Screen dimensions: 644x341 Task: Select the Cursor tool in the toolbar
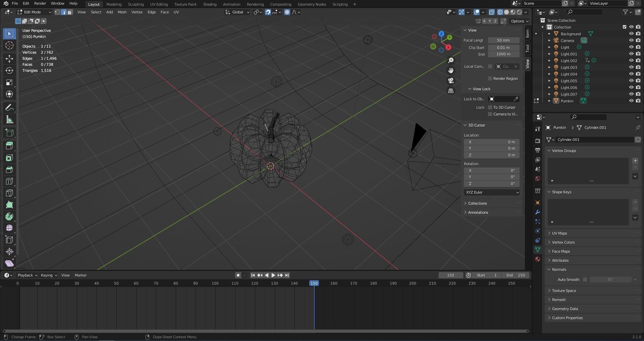coord(9,46)
